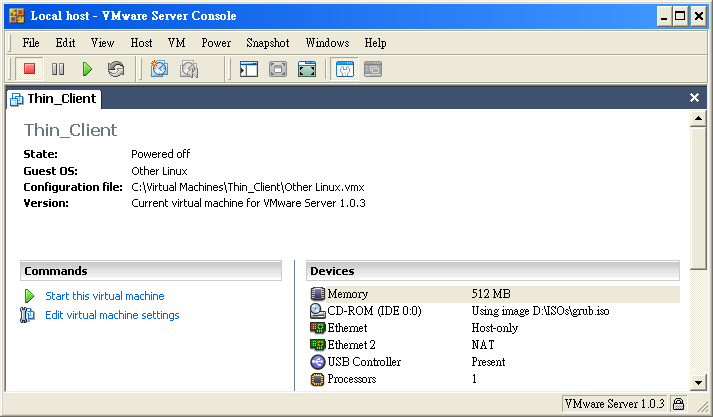Image resolution: width=713 pixels, height=417 pixels.
Task: Click the console view toolbar icon
Action: [373, 69]
